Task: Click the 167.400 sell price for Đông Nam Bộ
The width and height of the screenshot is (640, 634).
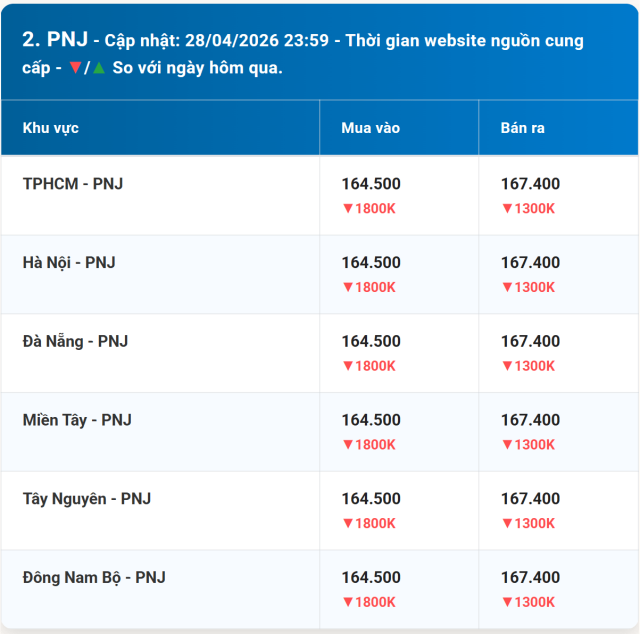Action: 530,577
